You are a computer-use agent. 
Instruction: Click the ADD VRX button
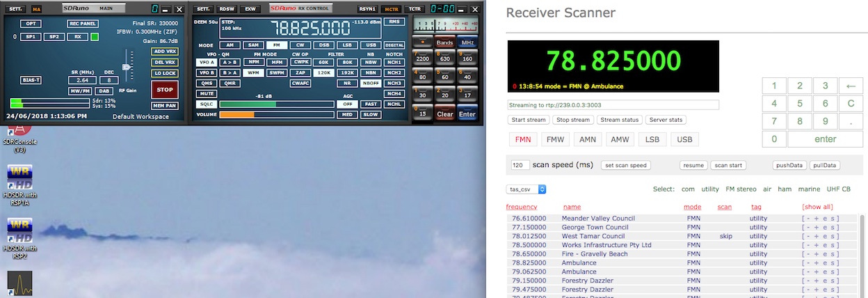(165, 52)
